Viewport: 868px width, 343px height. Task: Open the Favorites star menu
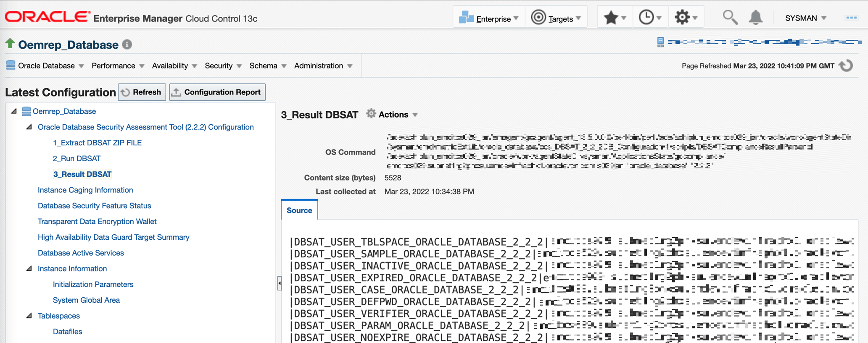[615, 18]
